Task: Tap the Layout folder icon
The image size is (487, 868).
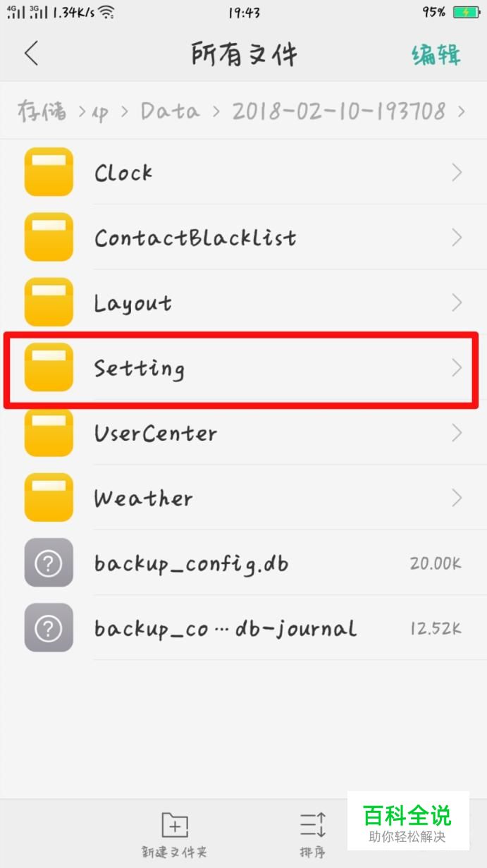Action: click(49, 302)
